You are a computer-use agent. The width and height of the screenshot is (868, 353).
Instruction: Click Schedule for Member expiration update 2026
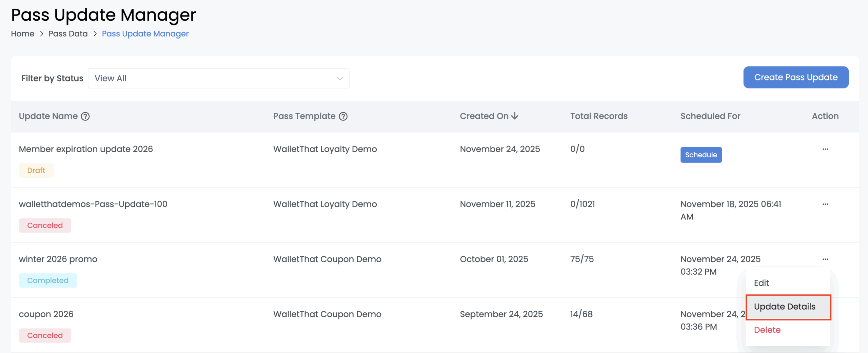click(701, 155)
